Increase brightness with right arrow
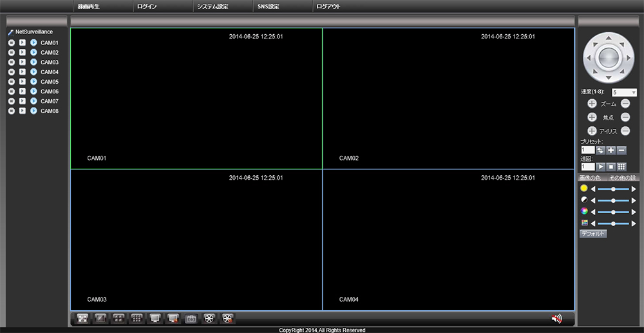Viewport: 644px width, 333px height. (x=634, y=189)
